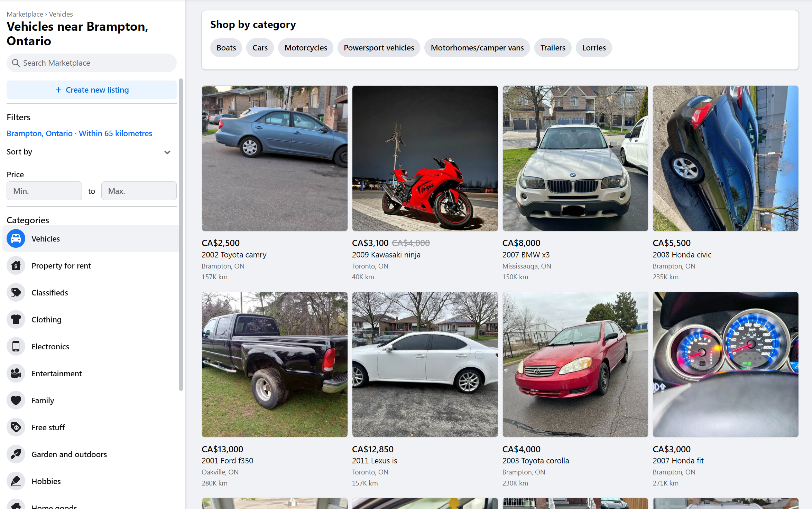The width and height of the screenshot is (812, 509).
Task: Click the 2007 BMW x3 title
Action: (526, 255)
